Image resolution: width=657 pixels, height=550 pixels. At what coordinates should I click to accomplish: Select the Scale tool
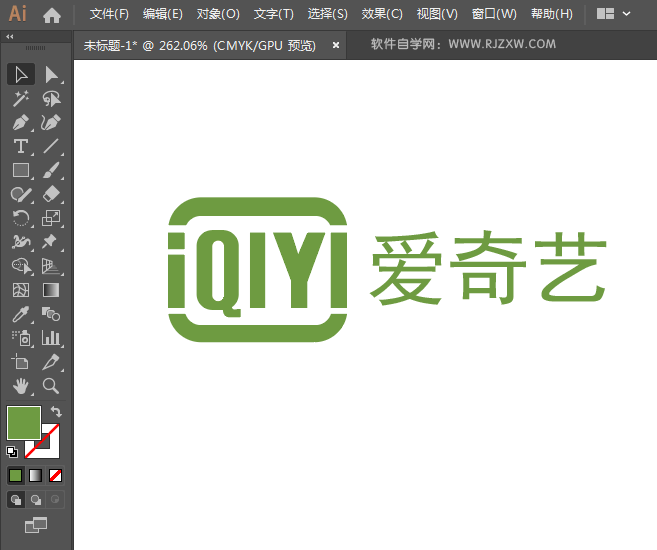[x=51, y=218]
